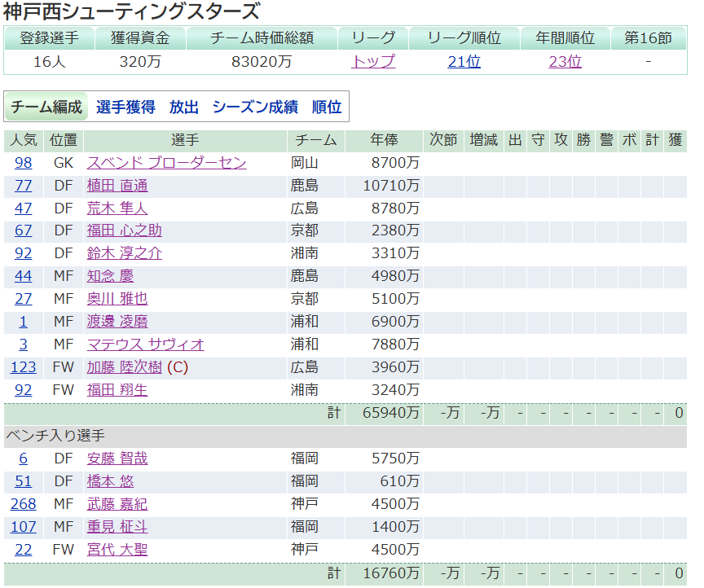Click the 次節 column header
The image size is (704, 588).
coord(443,141)
